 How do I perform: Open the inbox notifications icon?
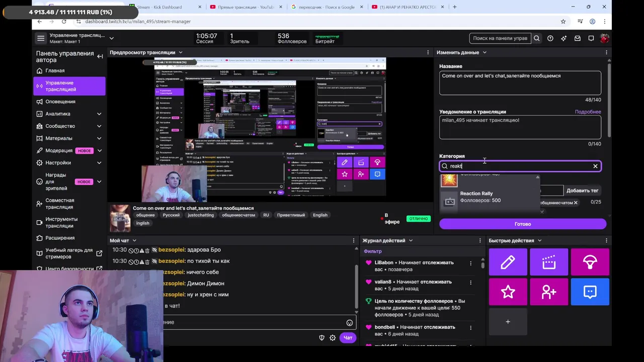tap(578, 38)
